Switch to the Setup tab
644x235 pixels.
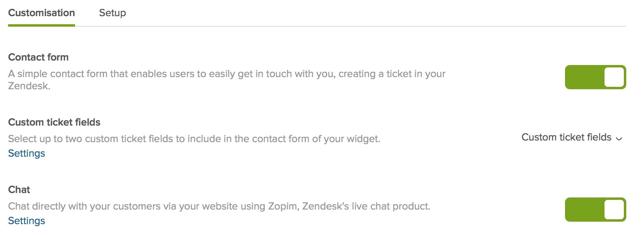pyautogui.click(x=112, y=13)
